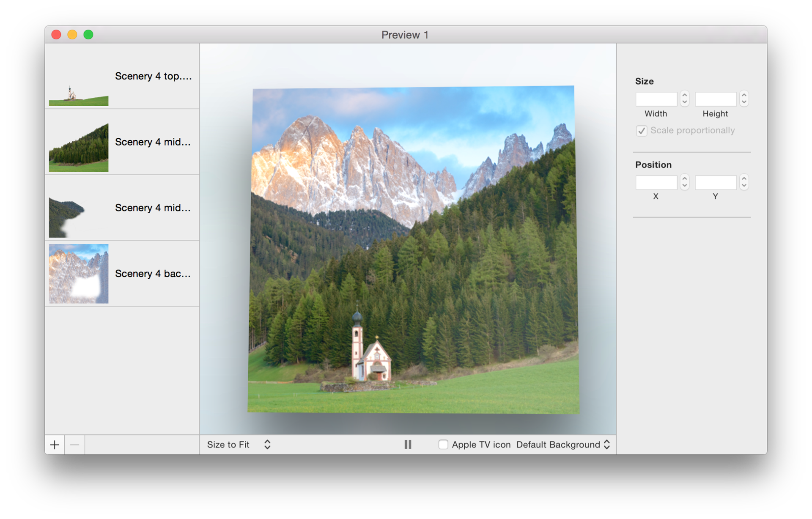Click the X position stepper

[x=685, y=182]
